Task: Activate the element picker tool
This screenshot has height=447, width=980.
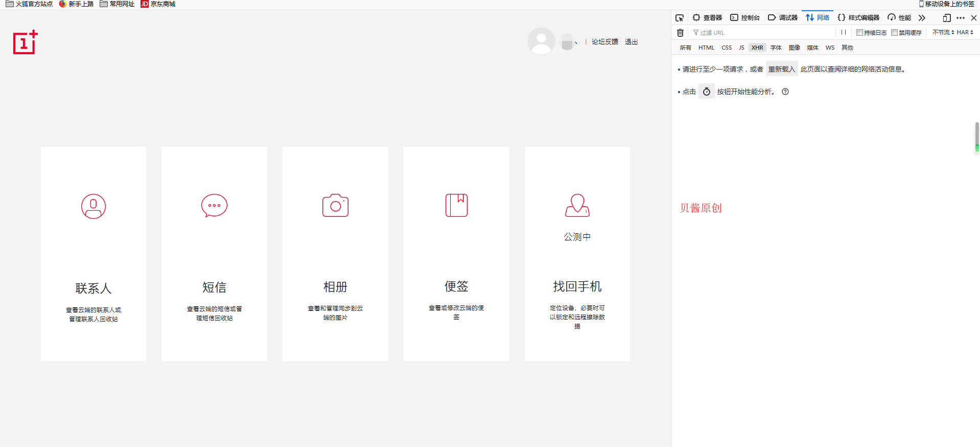Action: tap(680, 18)
